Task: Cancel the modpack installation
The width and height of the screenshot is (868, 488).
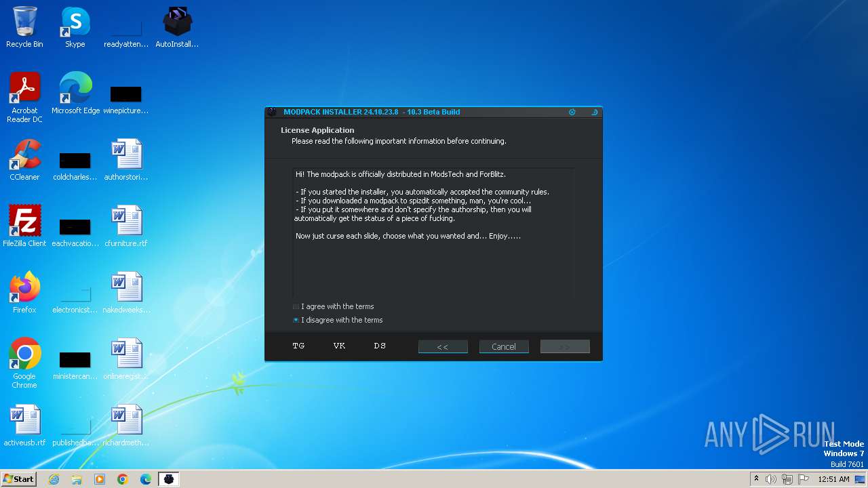Action: click(x=504, y=346)
